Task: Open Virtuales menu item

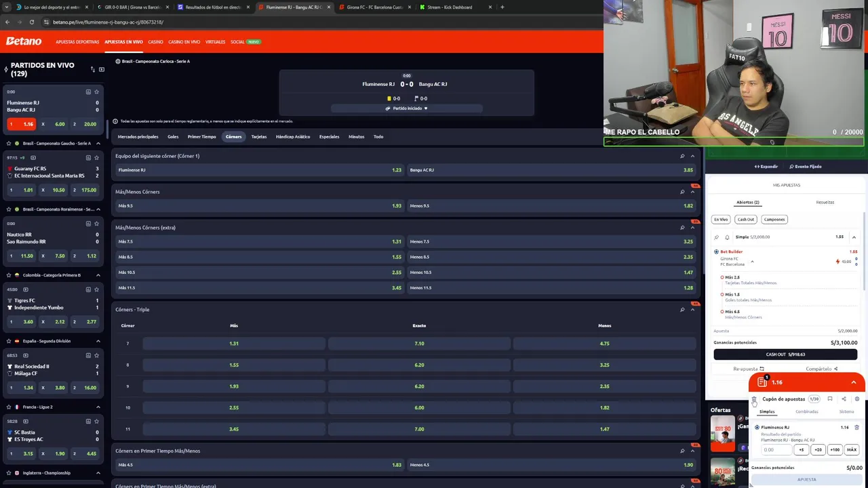Action: [215, 42]
